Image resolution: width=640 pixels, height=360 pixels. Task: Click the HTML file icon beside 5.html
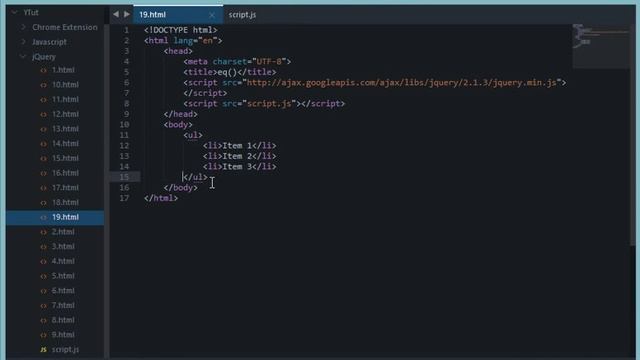click(44, 276)
